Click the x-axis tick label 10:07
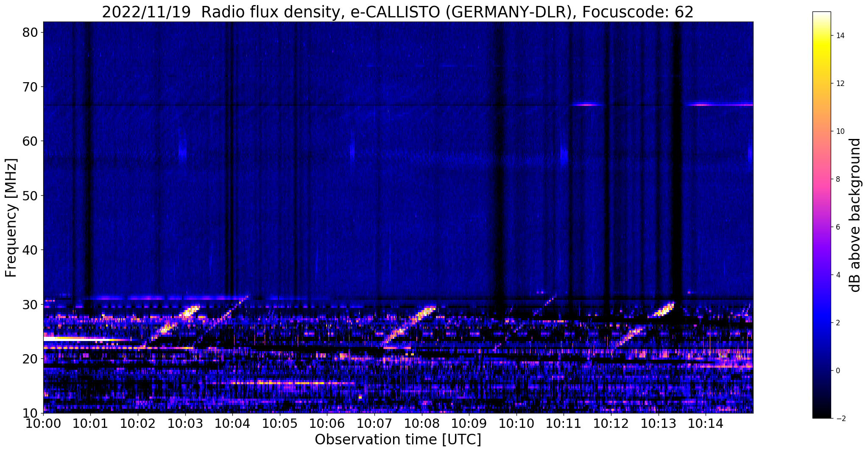Screen dimensions: 868x452 pyautogui.click(x=374, y=423)
